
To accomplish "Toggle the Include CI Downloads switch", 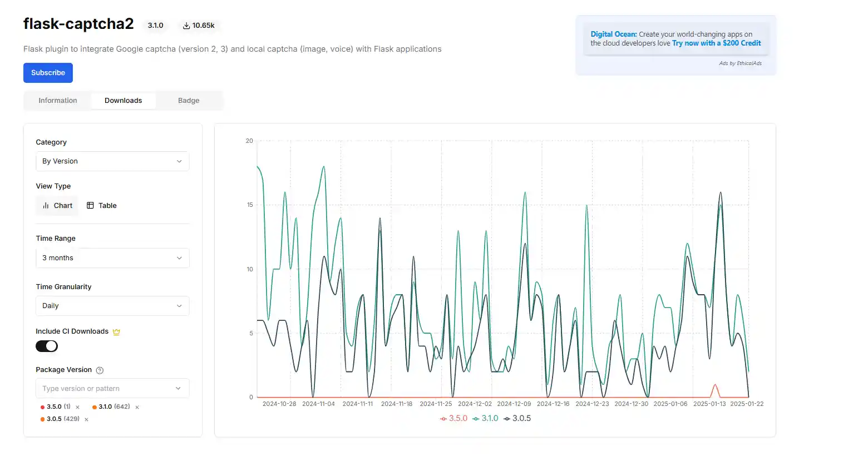I will [x=47, y=346].
